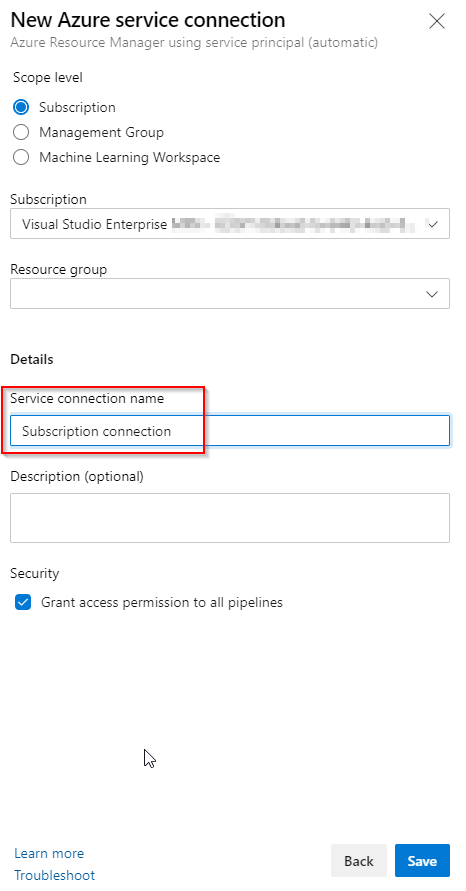Expand the Resource group chevron arrow
This screenshot has width=466, height=891.
[x=432, y=294]
